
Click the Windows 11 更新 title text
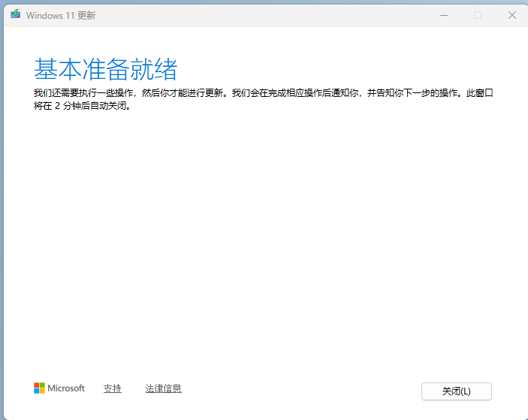tap(61, 16)
